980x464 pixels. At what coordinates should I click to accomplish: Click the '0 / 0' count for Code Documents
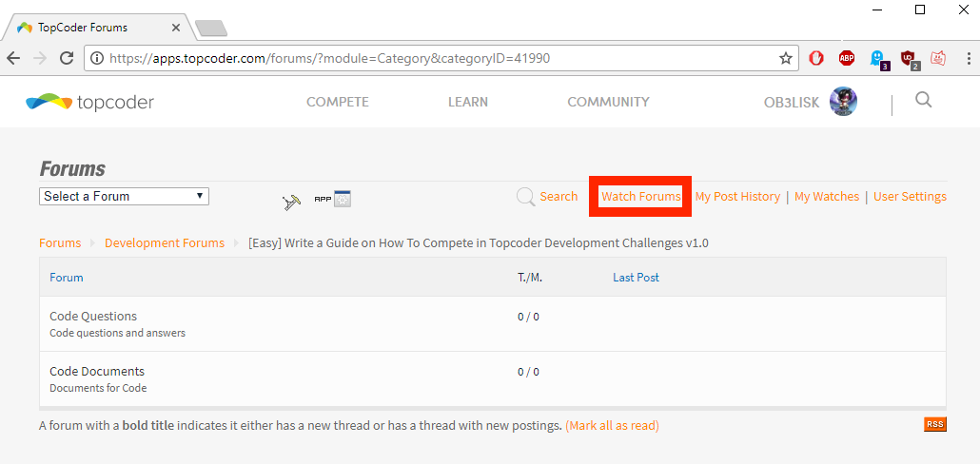[x=528, y=372]
